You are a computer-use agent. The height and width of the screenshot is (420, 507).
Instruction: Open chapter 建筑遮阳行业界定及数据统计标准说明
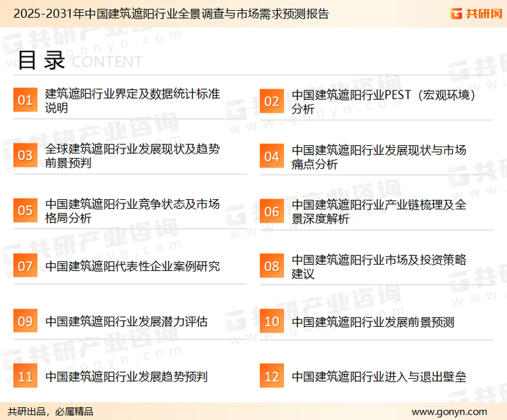[x=132, y=101]
